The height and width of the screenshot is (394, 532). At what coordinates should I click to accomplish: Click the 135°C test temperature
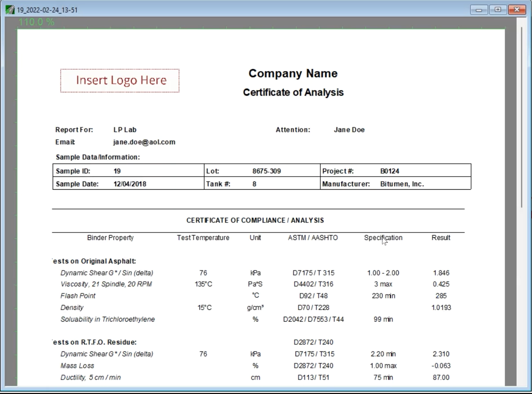(203, 284)
